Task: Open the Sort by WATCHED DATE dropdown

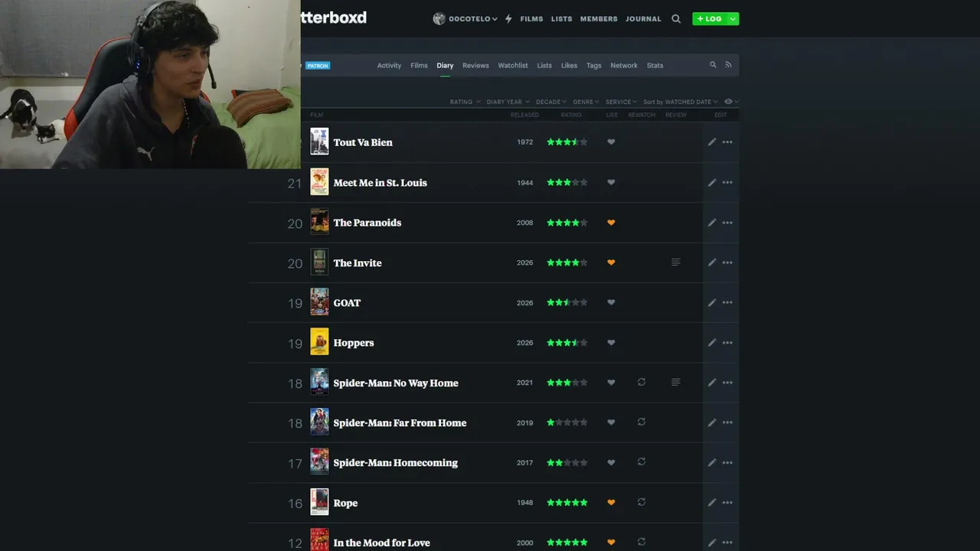Action: pyautogui.click(x=681, y=102)
